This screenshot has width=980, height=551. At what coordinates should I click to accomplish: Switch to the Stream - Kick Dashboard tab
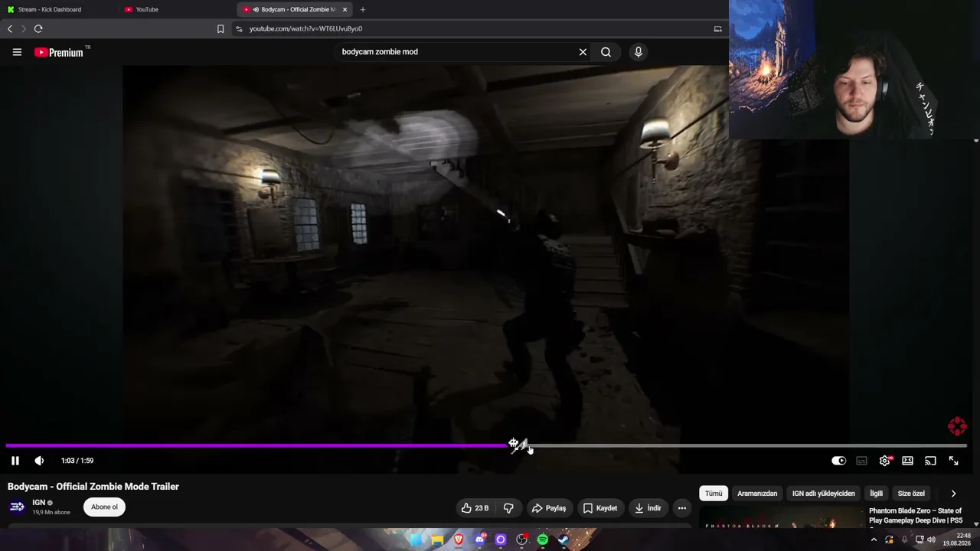(58, 9)
